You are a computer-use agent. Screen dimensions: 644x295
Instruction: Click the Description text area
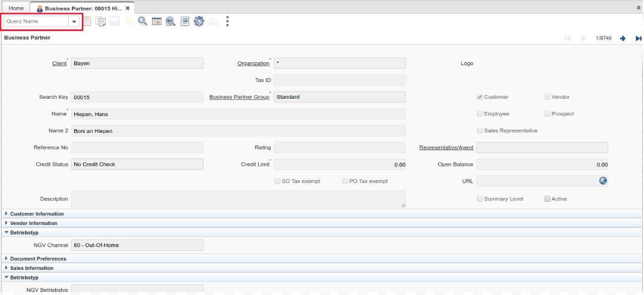(x=238, y=199)
